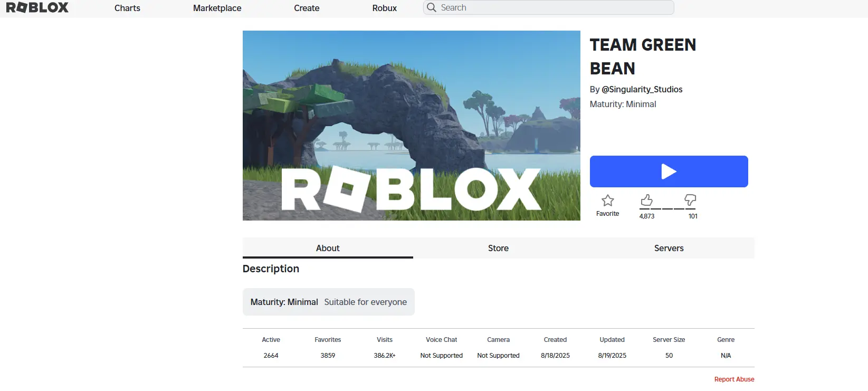
Task: Switch to the Store tab
Action: pos(498,248)
